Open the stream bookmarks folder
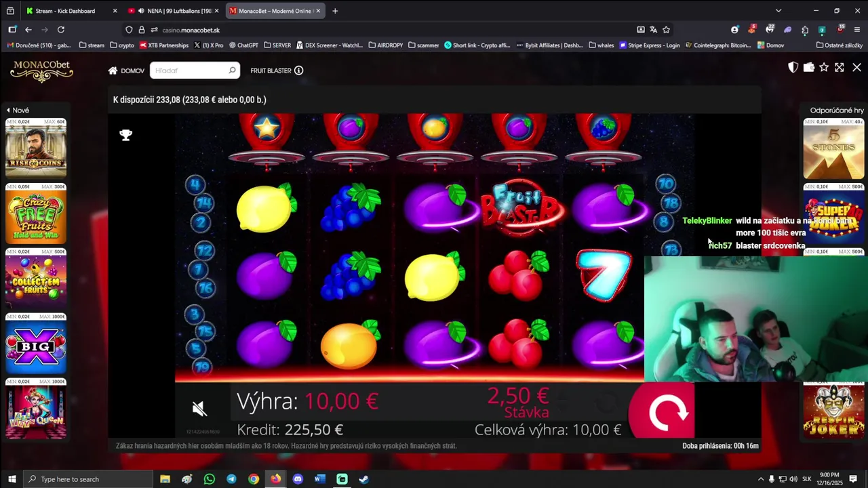The image size is (868, 488). (92, 45)
